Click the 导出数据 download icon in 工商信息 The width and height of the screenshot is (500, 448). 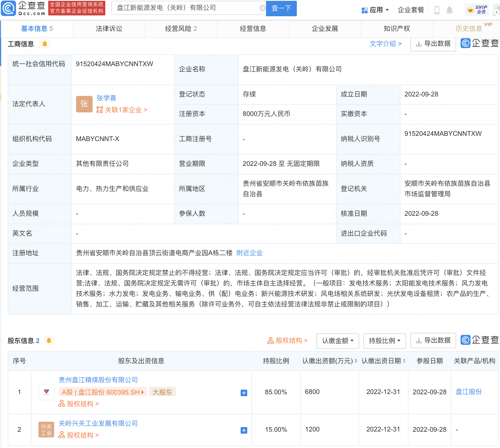[419, 44]
